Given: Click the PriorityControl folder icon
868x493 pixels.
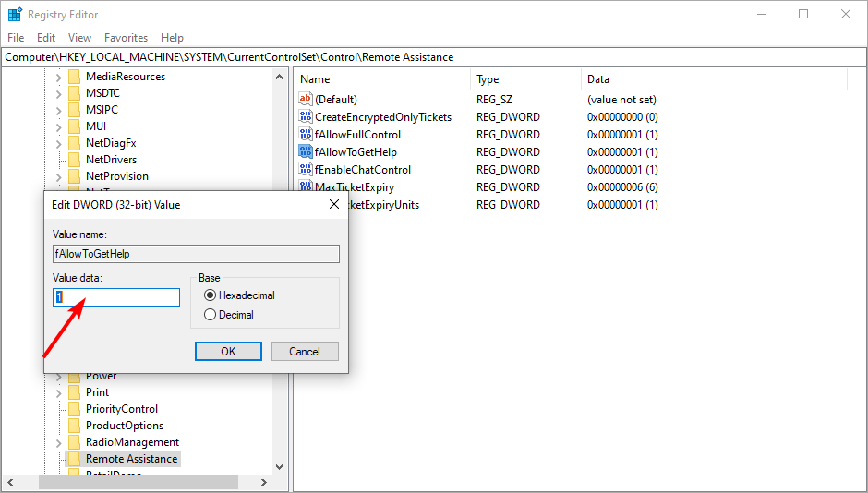Looking at the screenshot, I should tap(74, 409).
